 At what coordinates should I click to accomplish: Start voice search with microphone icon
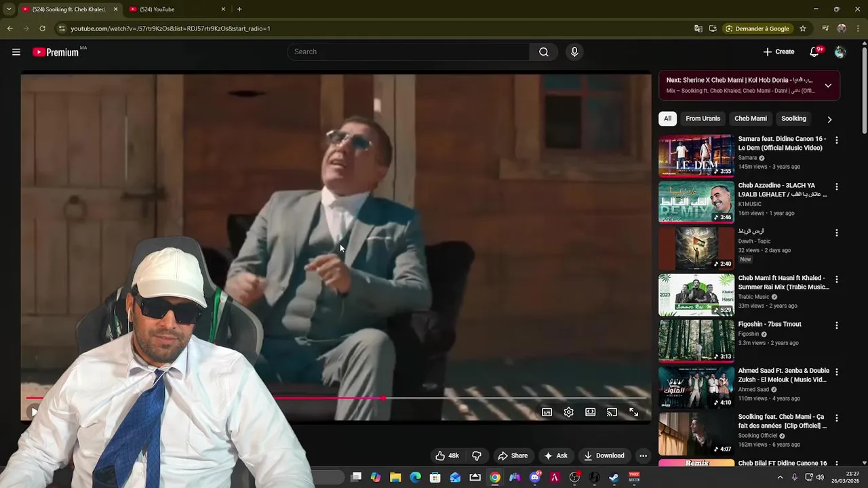pos(574,52)
